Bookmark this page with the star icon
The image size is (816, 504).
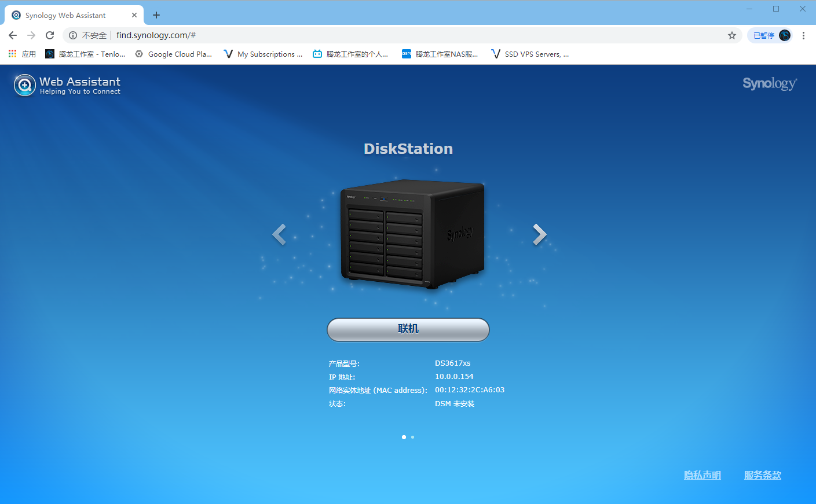point(732,35)
